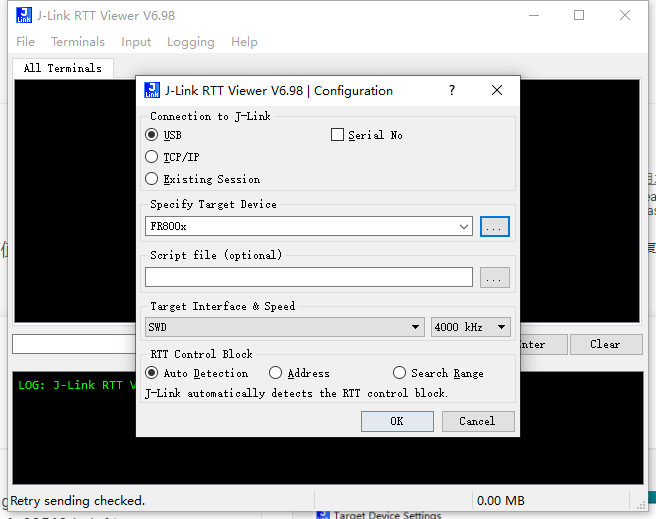The height and width of the screenshot is (519, 656).
Task: Switch to the All Terminals tab
Action: coord(63,68)
